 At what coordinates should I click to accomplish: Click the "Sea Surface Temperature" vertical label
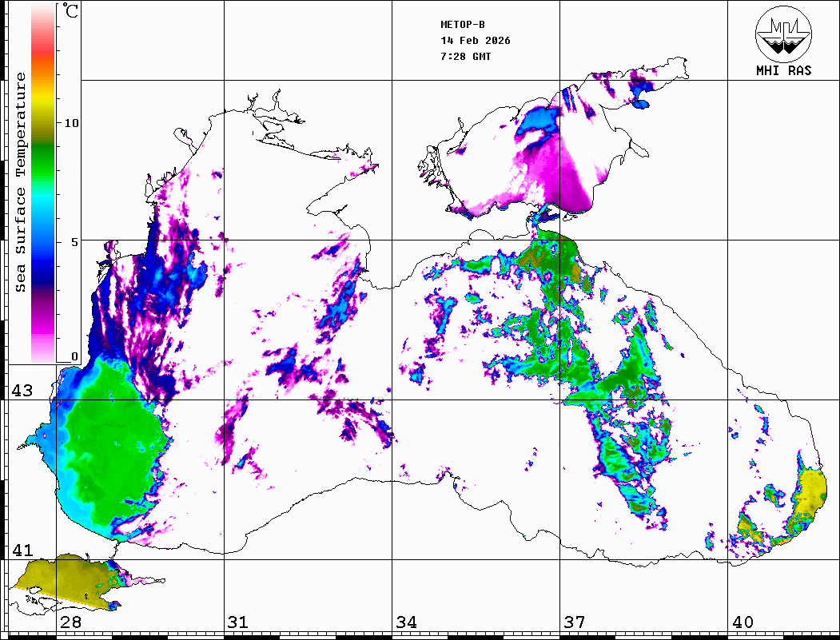click(x=22, y=182)
